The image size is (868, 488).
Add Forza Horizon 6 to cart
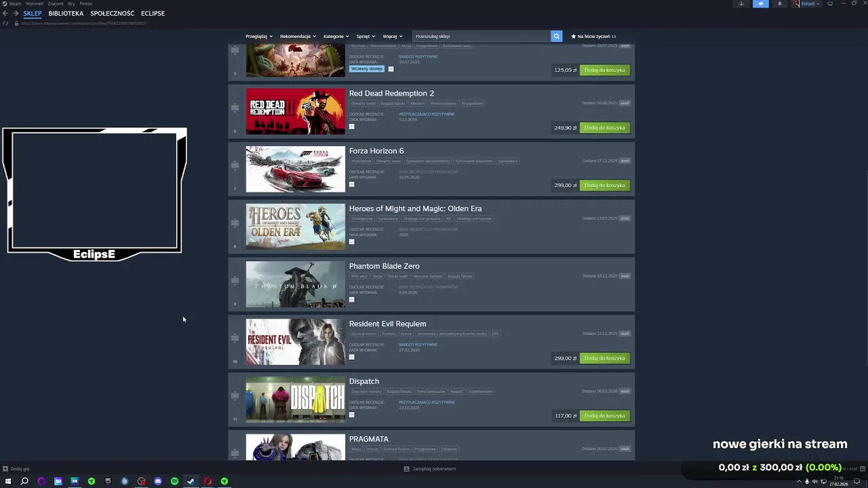[604, 185]
